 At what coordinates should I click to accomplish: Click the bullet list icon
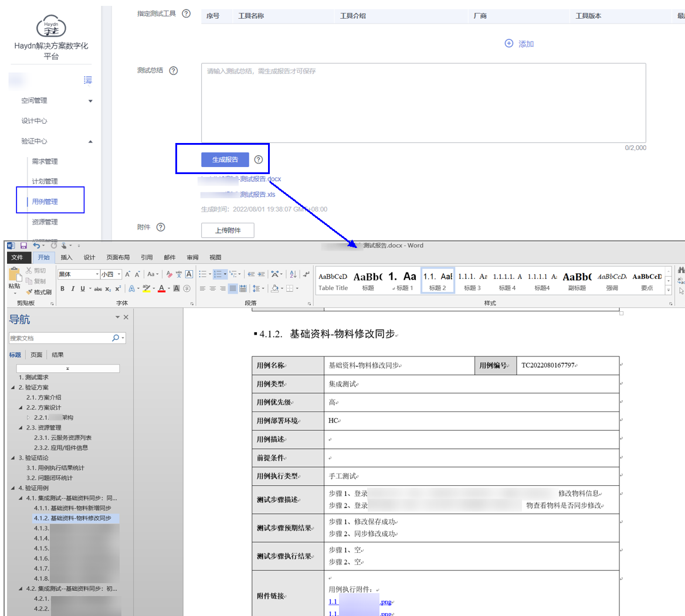pyautogui.click(x=203, y=274)
